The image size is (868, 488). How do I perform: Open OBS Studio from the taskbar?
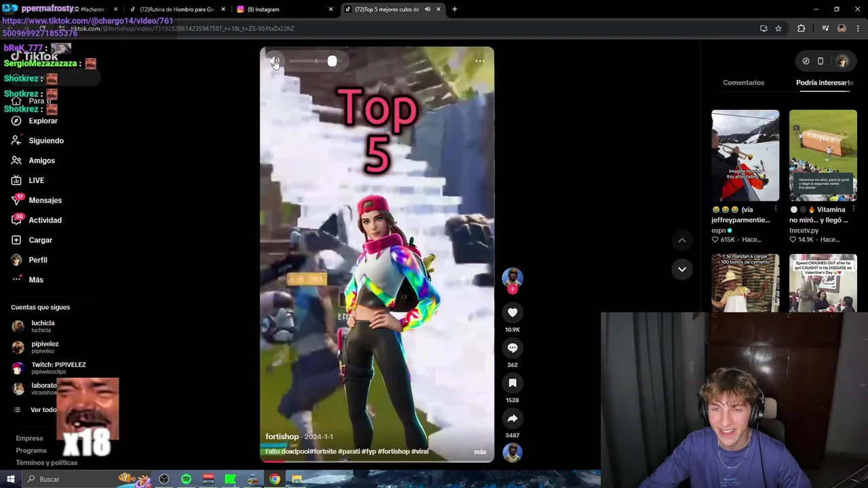coord(164,479)
